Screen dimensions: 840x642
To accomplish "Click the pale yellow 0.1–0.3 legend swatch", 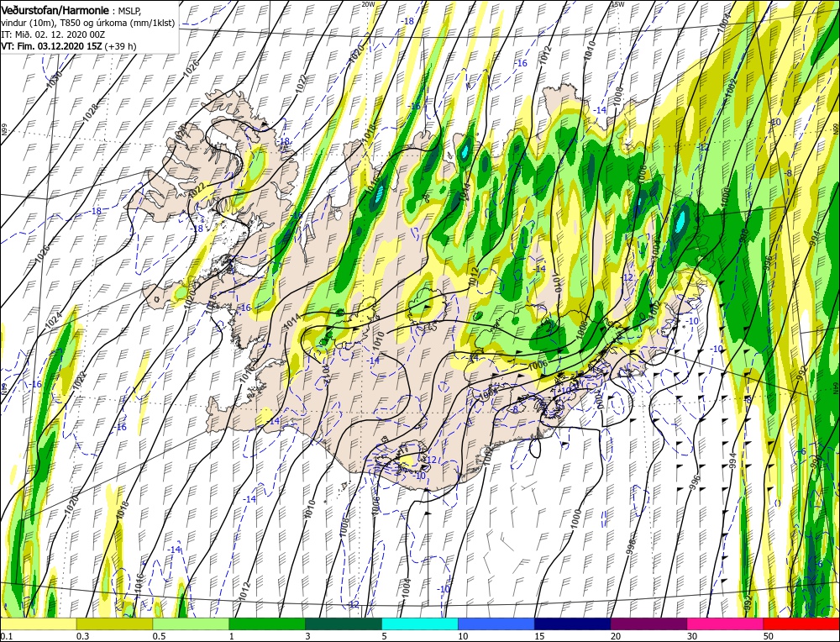I will (39, 624).
